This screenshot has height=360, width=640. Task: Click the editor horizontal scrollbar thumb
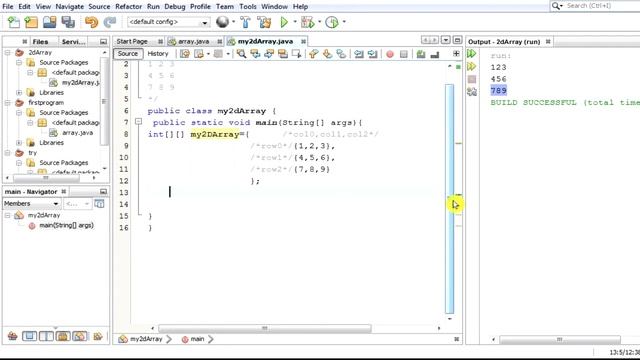coord(264,328)
